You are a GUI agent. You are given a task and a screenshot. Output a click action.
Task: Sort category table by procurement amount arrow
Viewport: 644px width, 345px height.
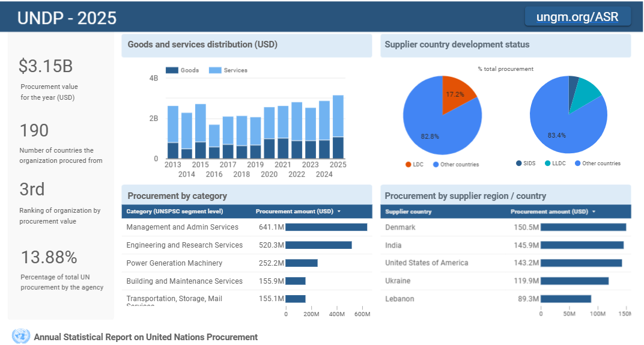pyautogui.click(x=339, y=212)
